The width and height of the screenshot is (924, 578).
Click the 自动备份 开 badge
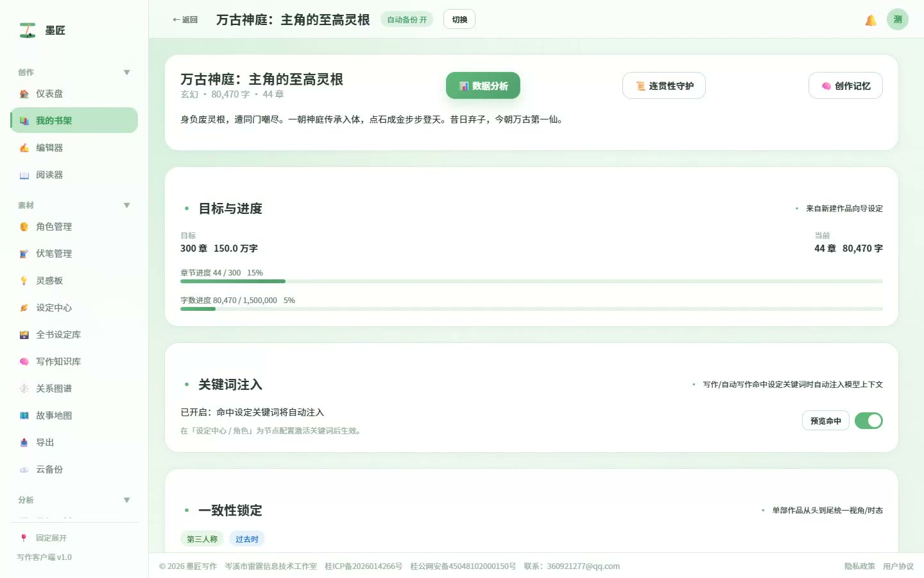[x=407, y=19]
